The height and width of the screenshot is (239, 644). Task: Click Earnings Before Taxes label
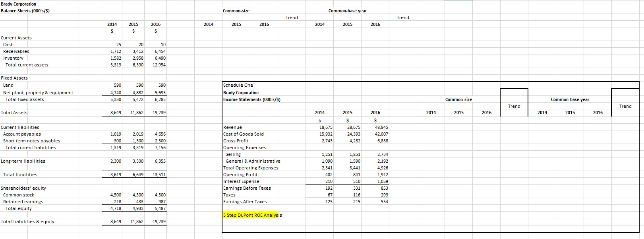tap(247, 188)
